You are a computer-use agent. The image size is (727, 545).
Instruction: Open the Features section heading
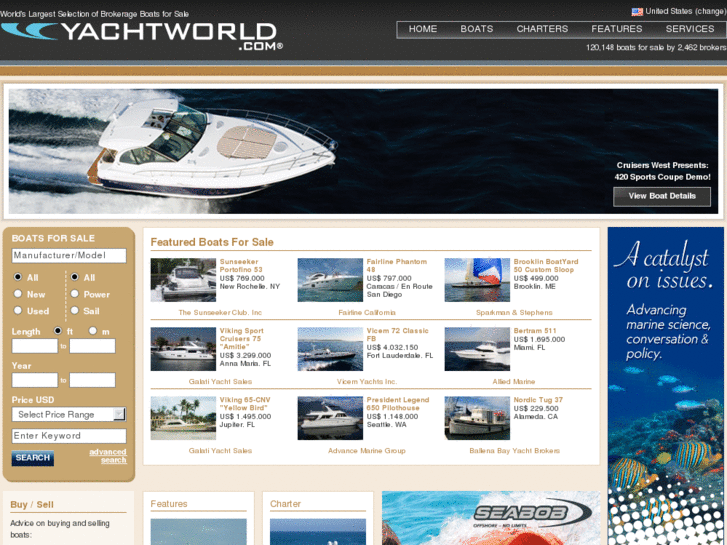(169, 504)
